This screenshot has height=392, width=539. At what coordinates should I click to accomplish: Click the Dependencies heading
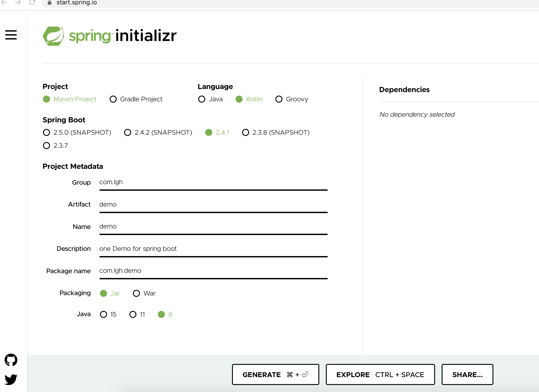(404, 90)
